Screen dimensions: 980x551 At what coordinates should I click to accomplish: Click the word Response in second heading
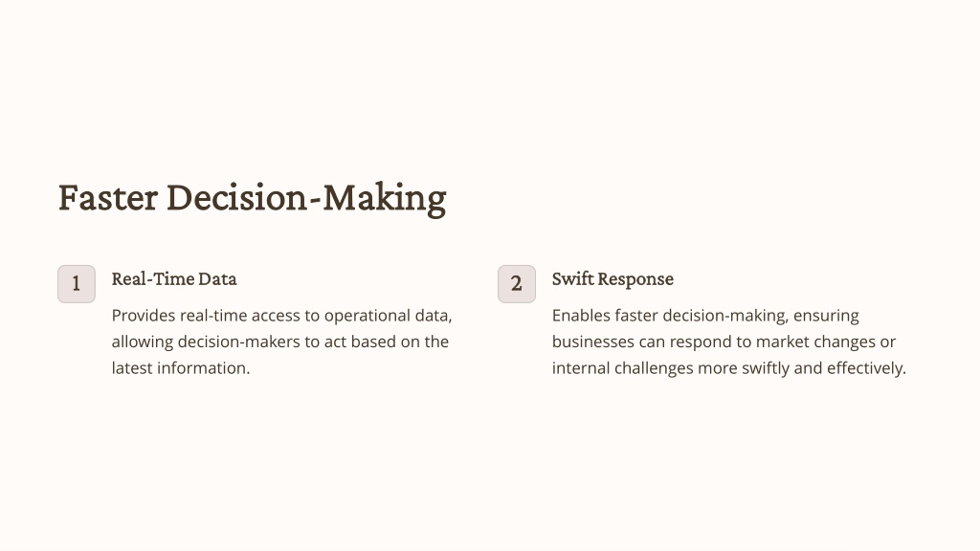635,280
